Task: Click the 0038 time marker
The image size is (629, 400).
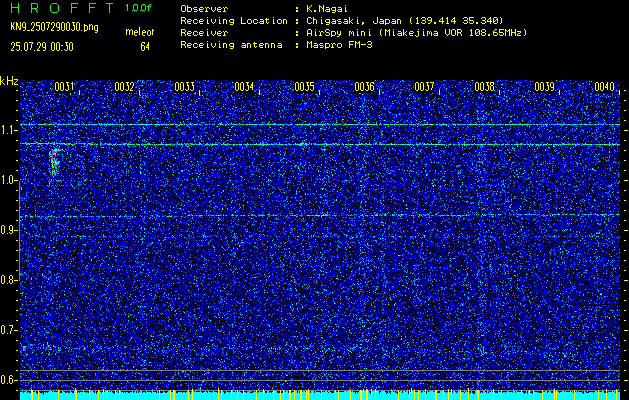Action: tap(485, 87)
